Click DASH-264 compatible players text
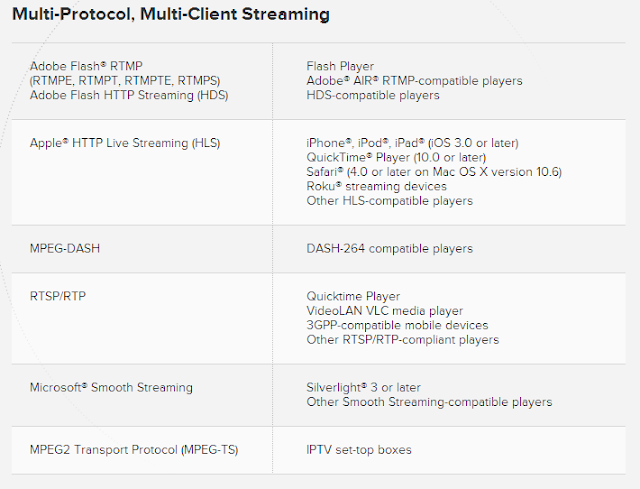The image size is (640, 489). coord(389,249)
